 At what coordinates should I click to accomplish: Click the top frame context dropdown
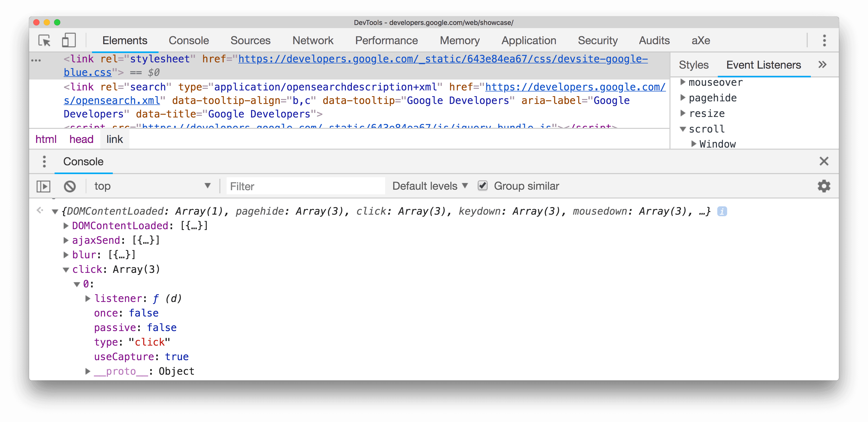pos(153,186)
